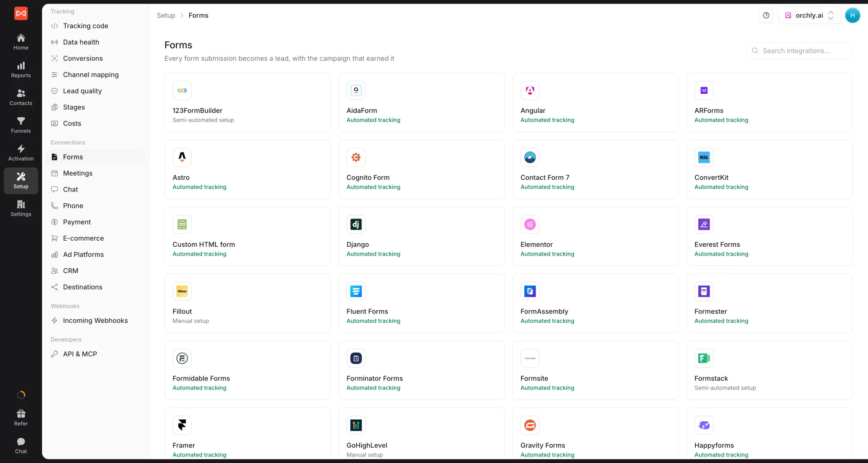868x463 pixels.
Task: Expand the orchly.ai workspace switcher
Action: [x=809, y=15]
